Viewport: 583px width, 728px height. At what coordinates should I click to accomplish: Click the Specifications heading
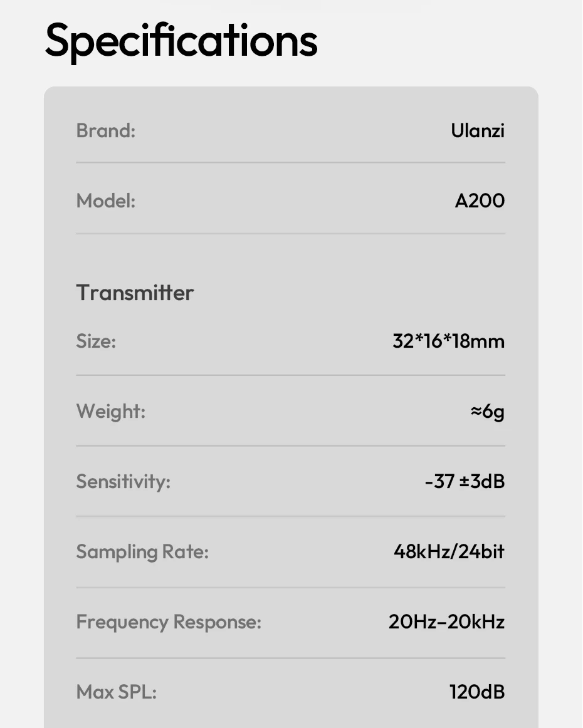[181, 41]
